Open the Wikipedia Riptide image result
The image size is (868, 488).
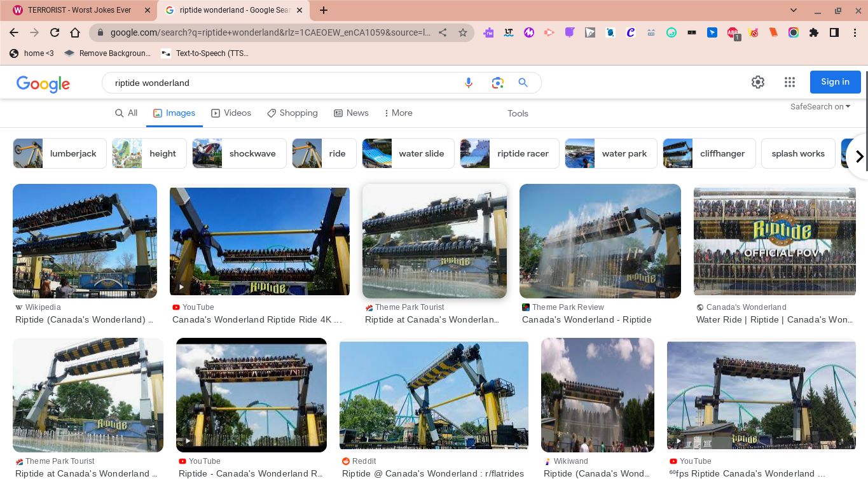(x=85, y=241)
